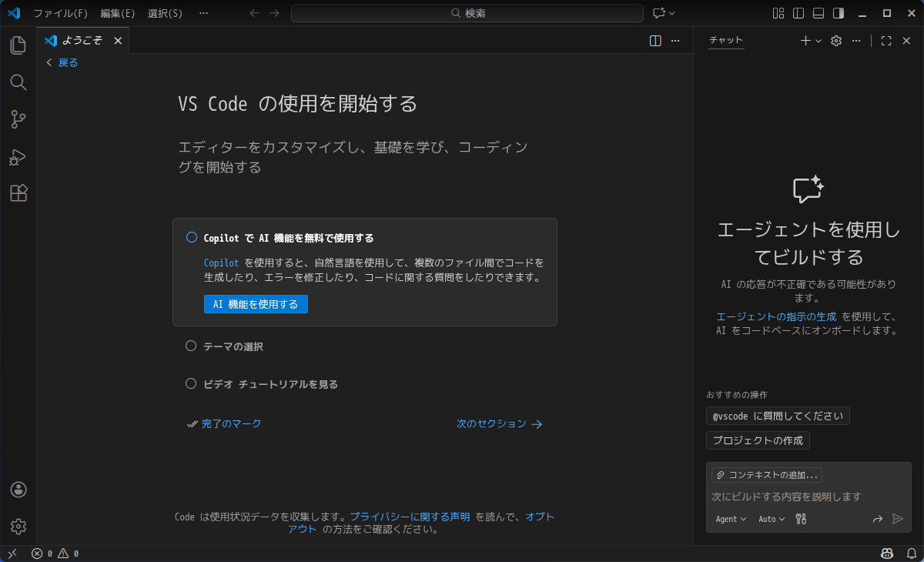Viewport: 924px width, 562px height.
Task: Open the Accounts menu icon
Action: tap(18, 490)
